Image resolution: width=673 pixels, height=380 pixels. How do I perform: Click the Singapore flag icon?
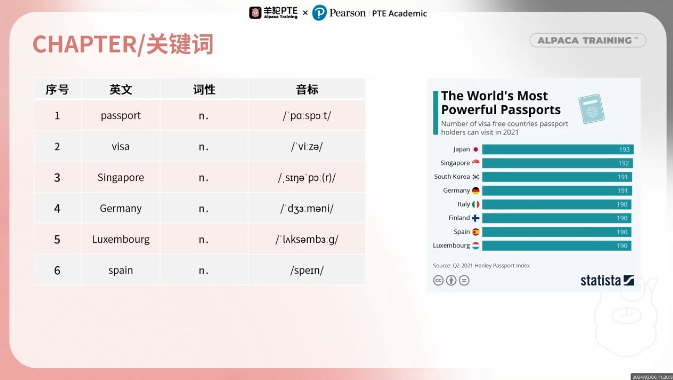(x=476, y=163)
